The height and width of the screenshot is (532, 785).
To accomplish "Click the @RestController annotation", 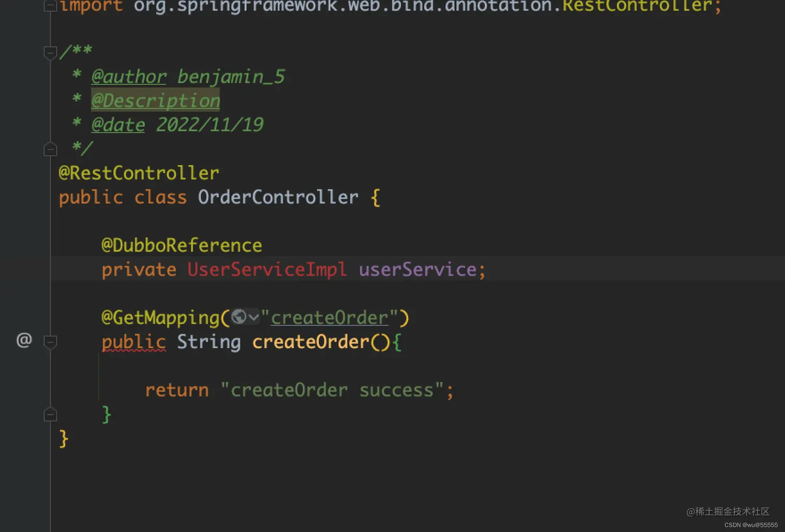I will tap(139, 173).
